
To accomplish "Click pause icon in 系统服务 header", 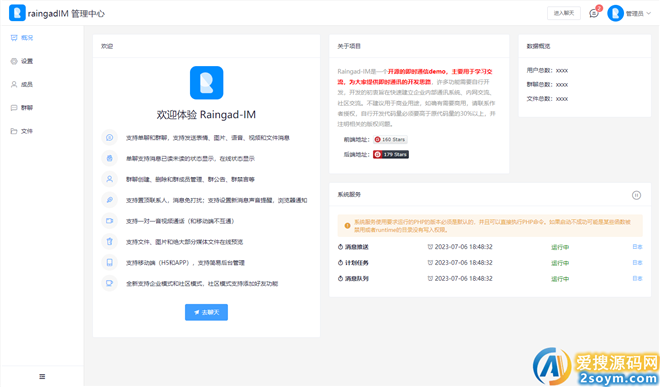I will click(x=636, y=195).
